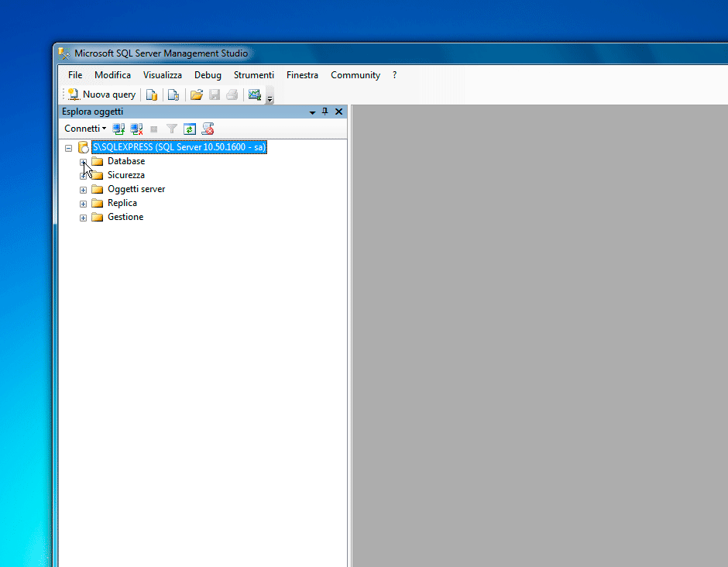This screenshot has height=567, width=728.
Task: Toggle the Esplora oggetti auto-hide pin
Action: [x=325, y=112]
